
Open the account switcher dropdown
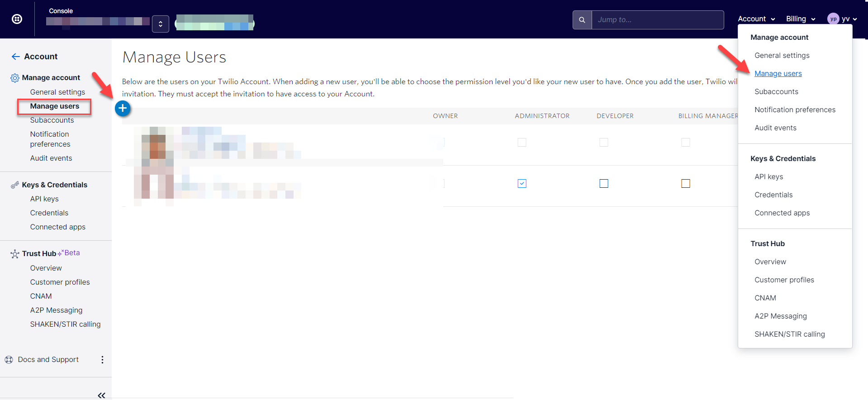(x=161, y=24)
